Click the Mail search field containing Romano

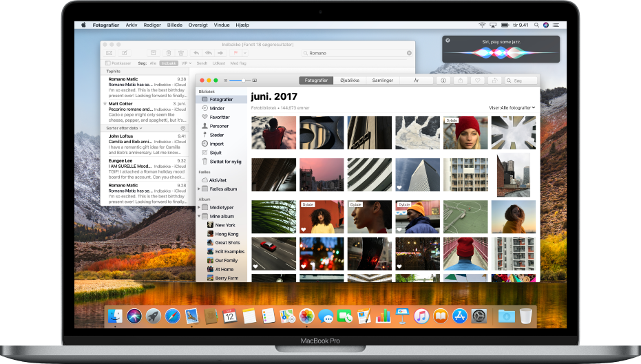point(357,53)
